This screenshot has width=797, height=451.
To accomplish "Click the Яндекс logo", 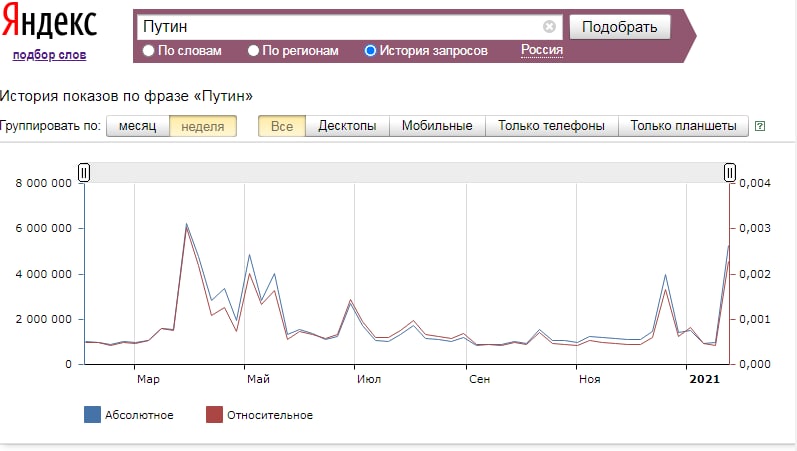I will (x=49, y=21).
